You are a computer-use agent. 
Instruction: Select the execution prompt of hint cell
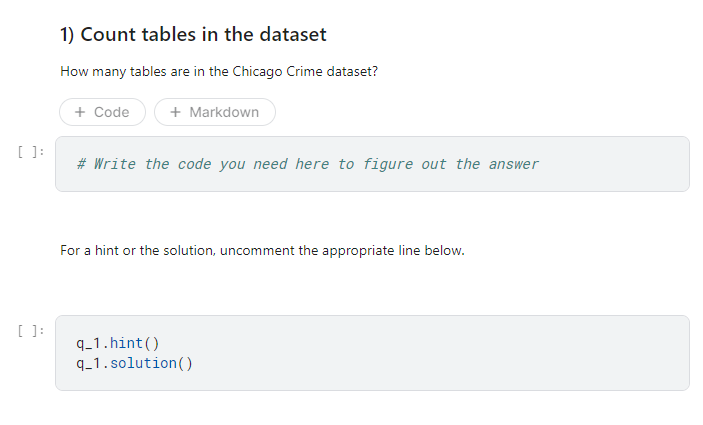(31, 330)
